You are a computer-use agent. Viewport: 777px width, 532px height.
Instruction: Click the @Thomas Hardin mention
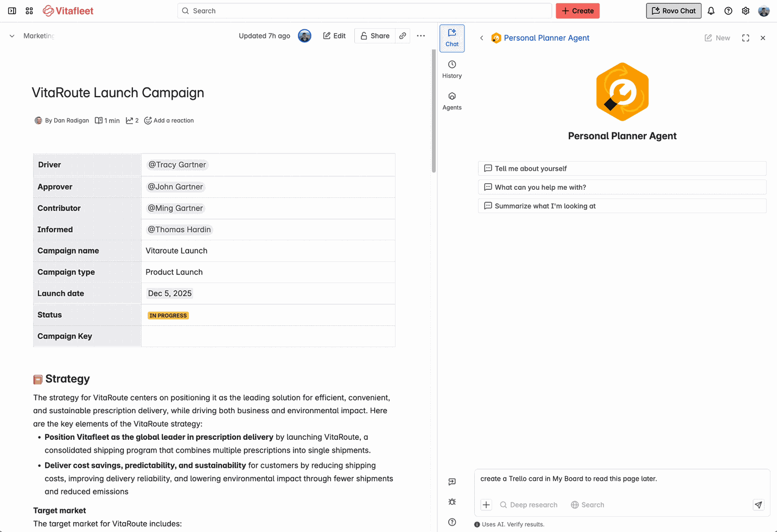pos(179,229)
